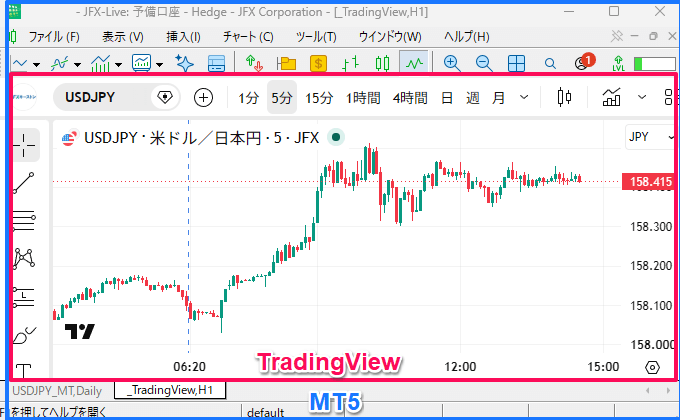
Task: Click the tile windows grid icon
Action: click(x=516, y=64)
